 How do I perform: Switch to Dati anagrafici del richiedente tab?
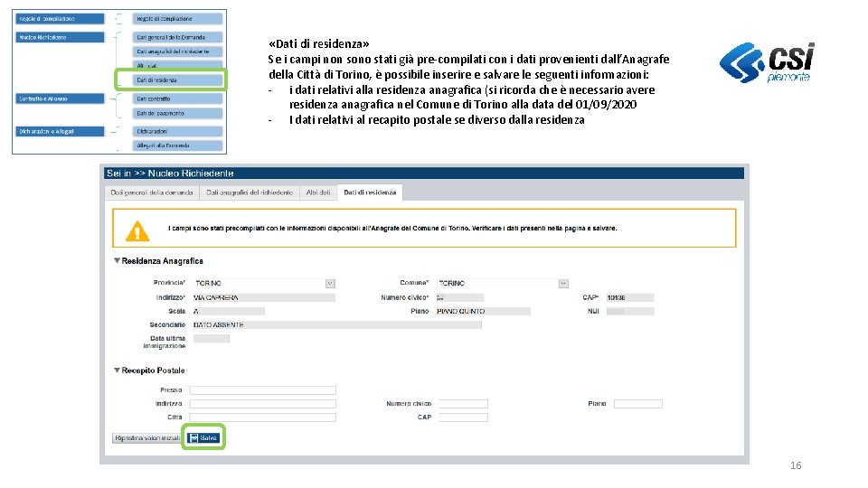tap(250, 192)
